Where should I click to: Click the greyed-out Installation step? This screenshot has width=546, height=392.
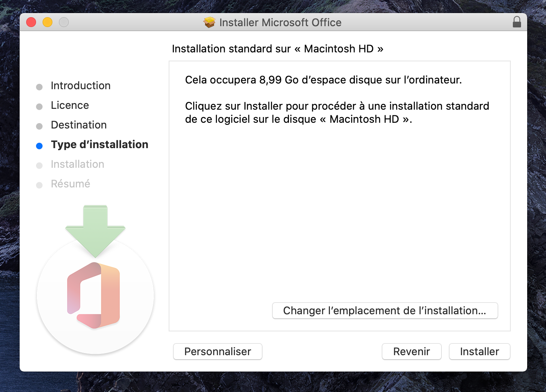(x=77, y=164)
